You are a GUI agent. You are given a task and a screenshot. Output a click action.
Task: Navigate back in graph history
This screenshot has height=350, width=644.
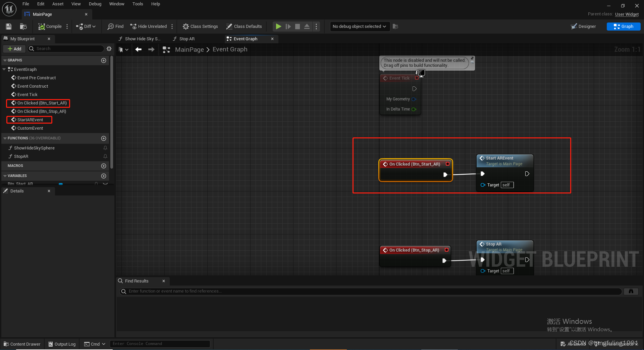coord(139,49)
